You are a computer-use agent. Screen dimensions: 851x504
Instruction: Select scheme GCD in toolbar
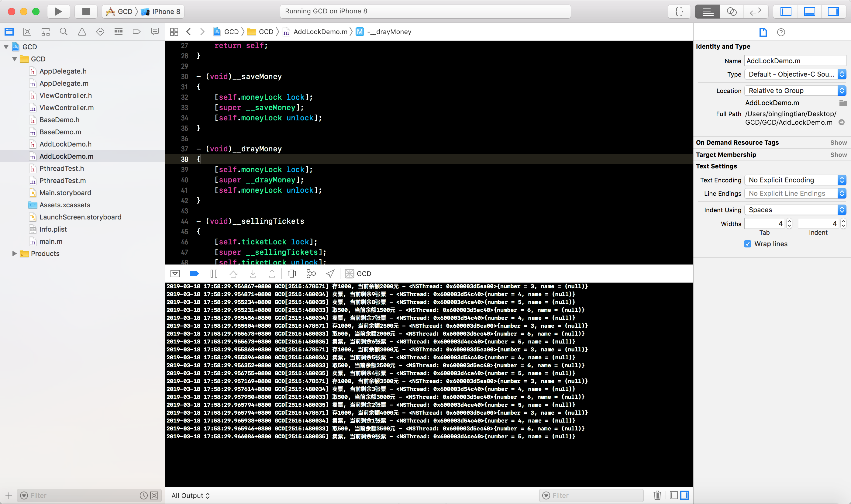point(119,12)
